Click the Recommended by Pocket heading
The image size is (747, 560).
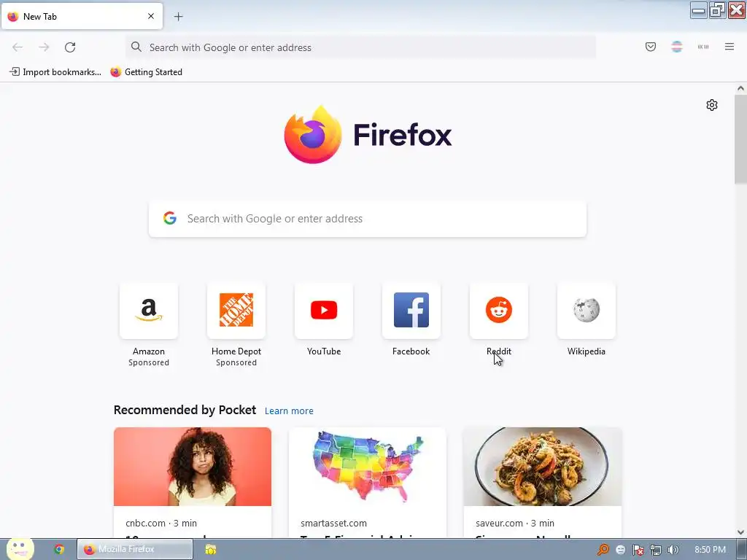tap(185, 410)
